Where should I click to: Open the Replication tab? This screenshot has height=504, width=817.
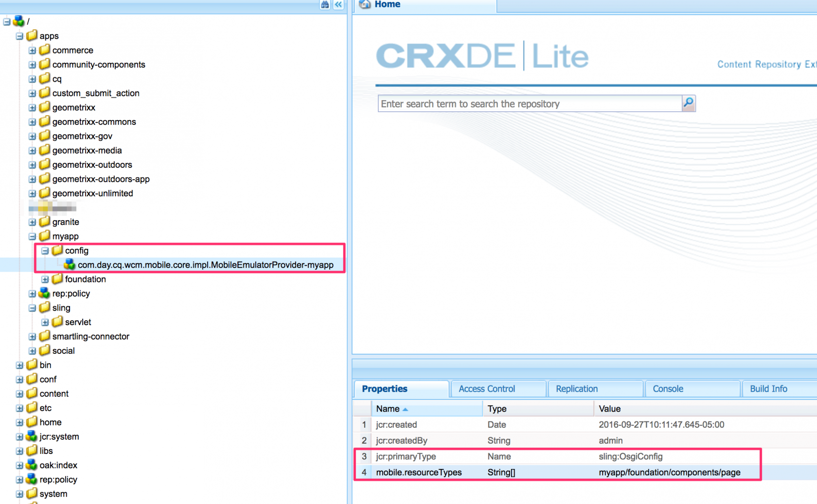577,389
